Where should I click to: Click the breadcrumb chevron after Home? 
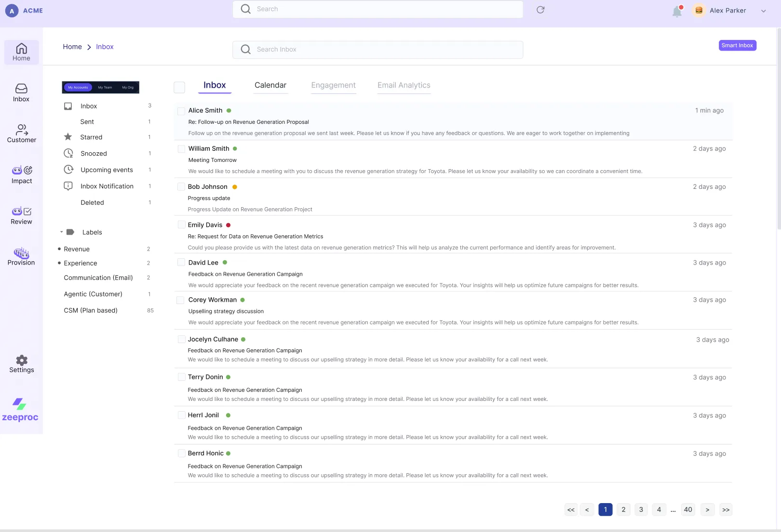[89, 47]
